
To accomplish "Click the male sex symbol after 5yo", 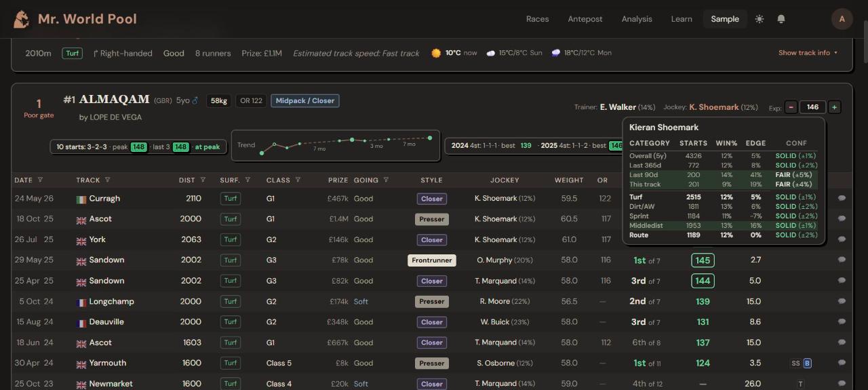I will [195, 100].
